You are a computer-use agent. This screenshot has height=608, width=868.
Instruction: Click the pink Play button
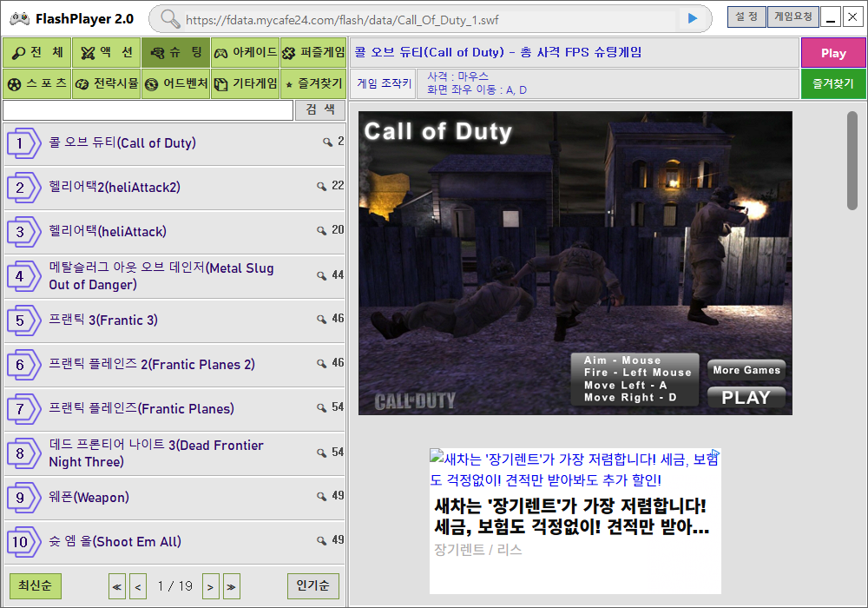pyautogui.click(x=833, y=53)
